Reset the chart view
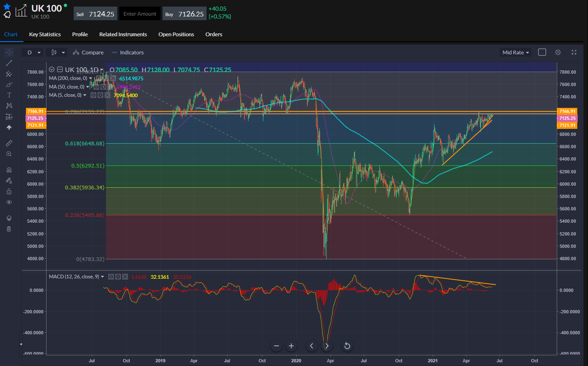Viewport: 588px width, 366px height. tap(347, 346)
